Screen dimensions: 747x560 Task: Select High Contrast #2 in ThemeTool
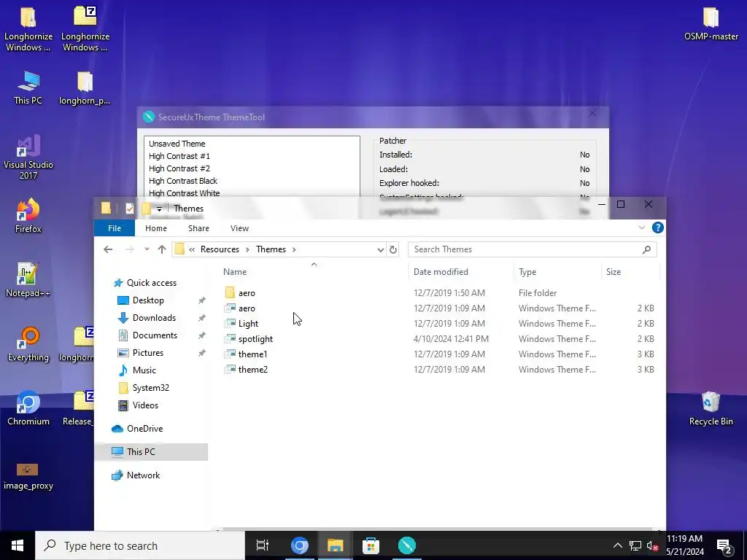(179, 168)
